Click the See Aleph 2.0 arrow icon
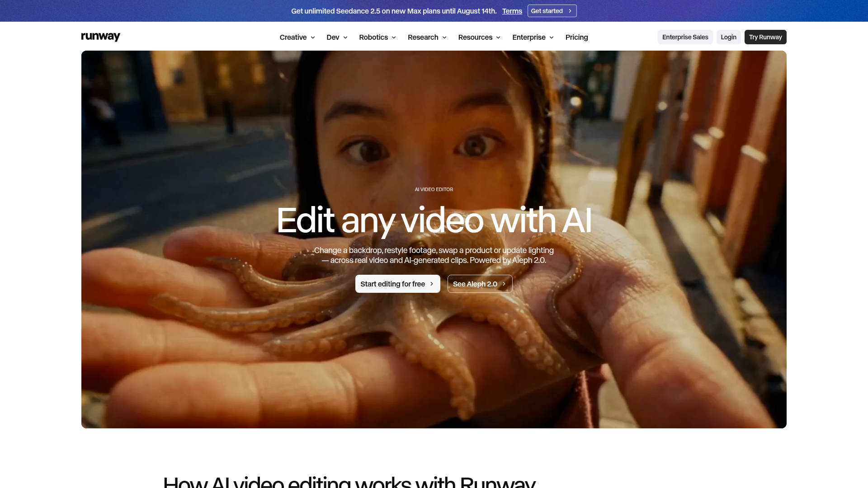 pyautogui.click(x=504, y=284)
